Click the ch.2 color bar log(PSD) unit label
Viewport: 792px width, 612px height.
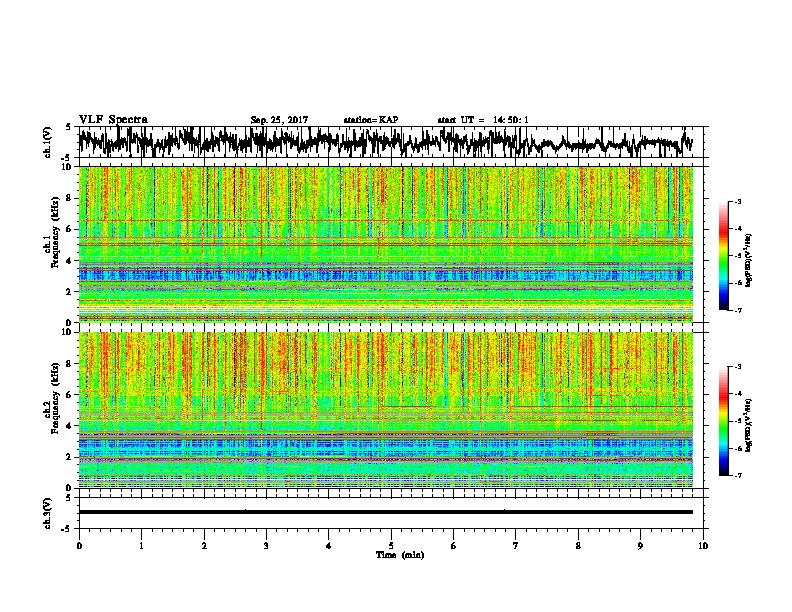coord(749,425)
